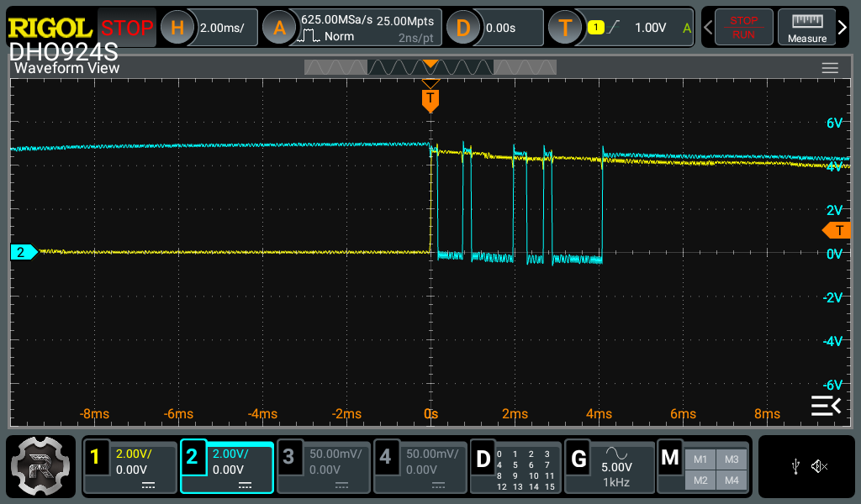Open acquisition settings via the A icon
Viewport: 861px width, 504px height.
tap(279, 28)
